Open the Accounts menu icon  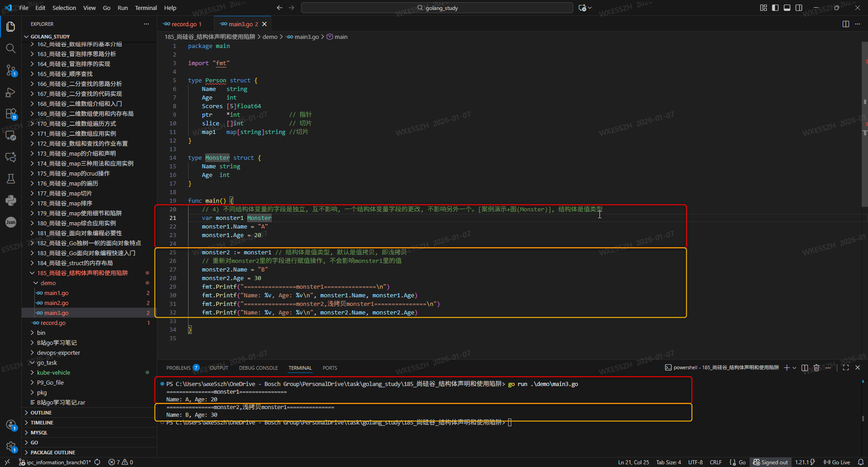pos(11,425)
